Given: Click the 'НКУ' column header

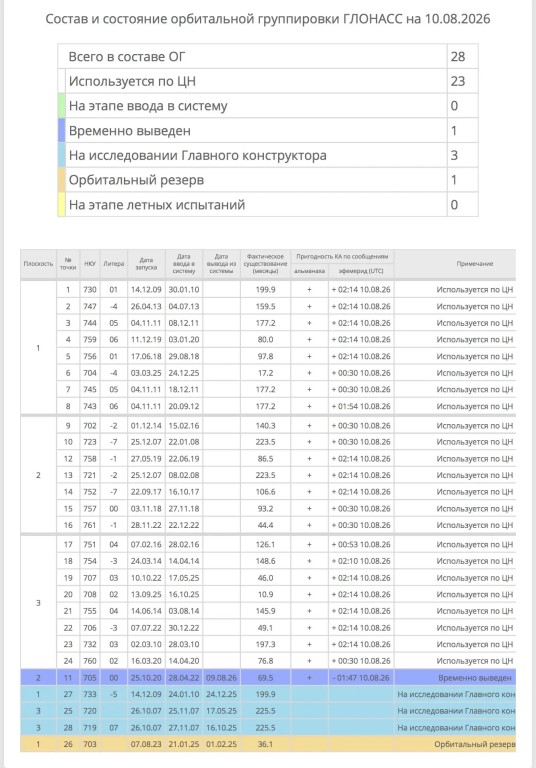Looking at the screenshot, I should point(90,264).
